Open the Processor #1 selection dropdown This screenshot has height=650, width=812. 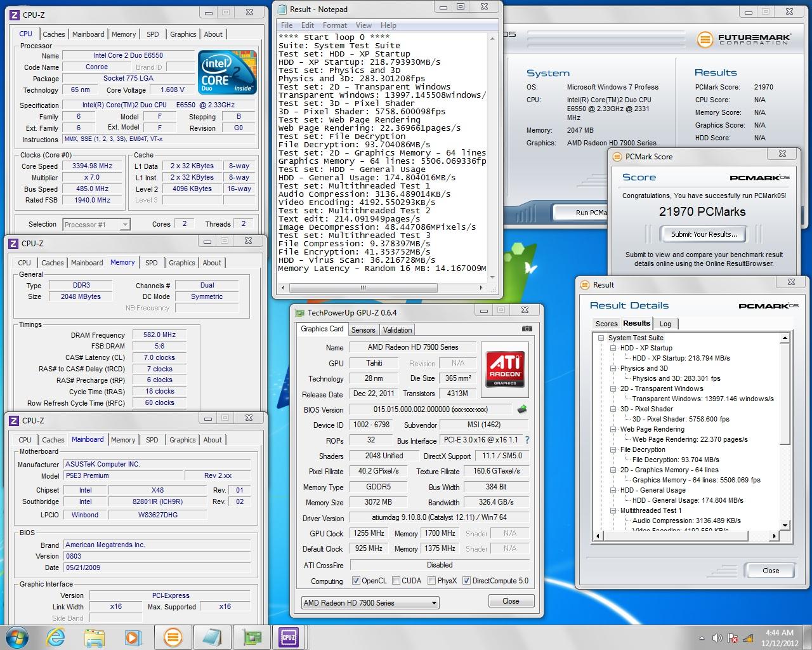point(96,224)
